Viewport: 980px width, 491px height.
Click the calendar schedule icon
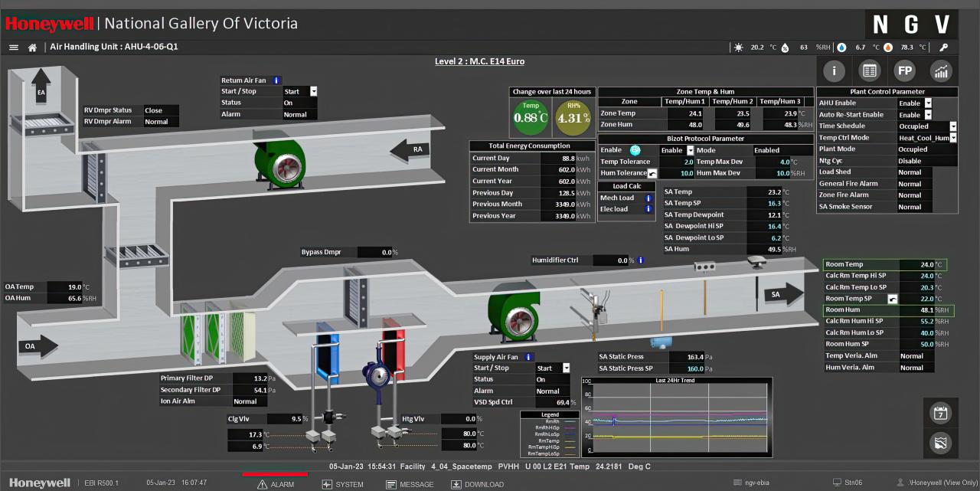[x=940, y=413]
